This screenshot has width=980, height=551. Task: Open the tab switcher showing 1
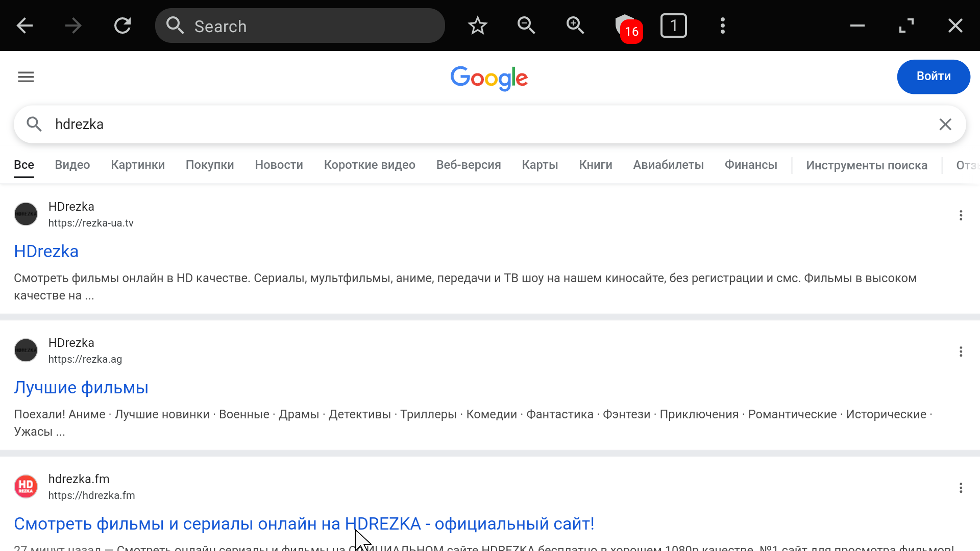tap(674, 26)
